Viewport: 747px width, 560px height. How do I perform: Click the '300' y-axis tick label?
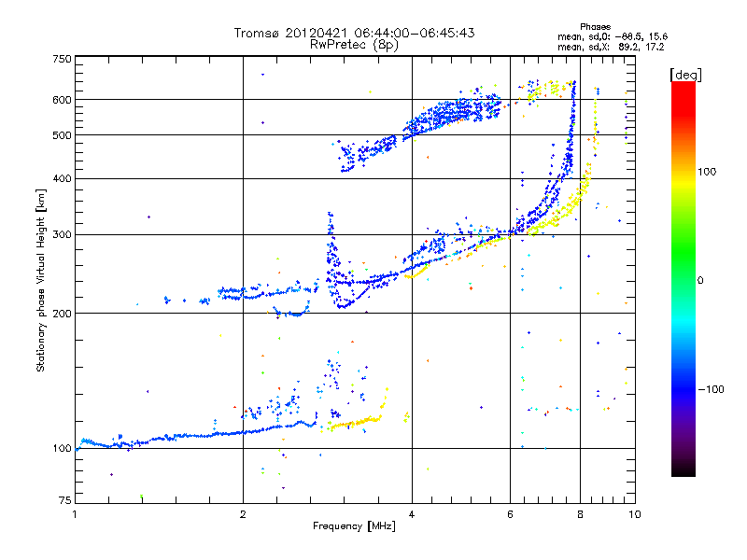[x=63, y=235]
